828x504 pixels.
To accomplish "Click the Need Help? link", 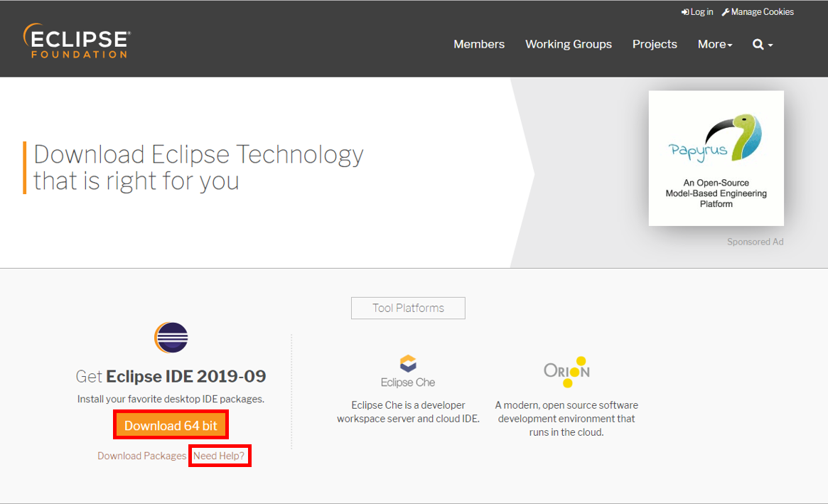I will 219,456.
